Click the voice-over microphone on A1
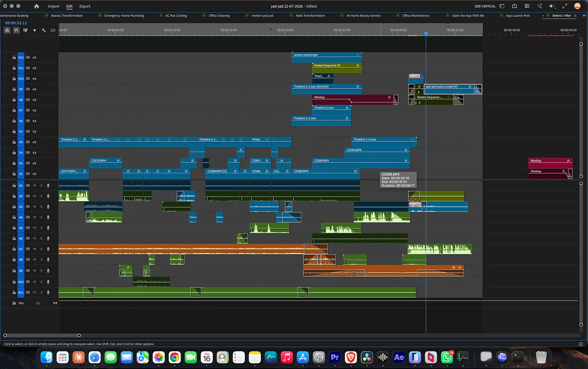Image resolution: width=588 pixels, height=369 pixels. [48, 186]
